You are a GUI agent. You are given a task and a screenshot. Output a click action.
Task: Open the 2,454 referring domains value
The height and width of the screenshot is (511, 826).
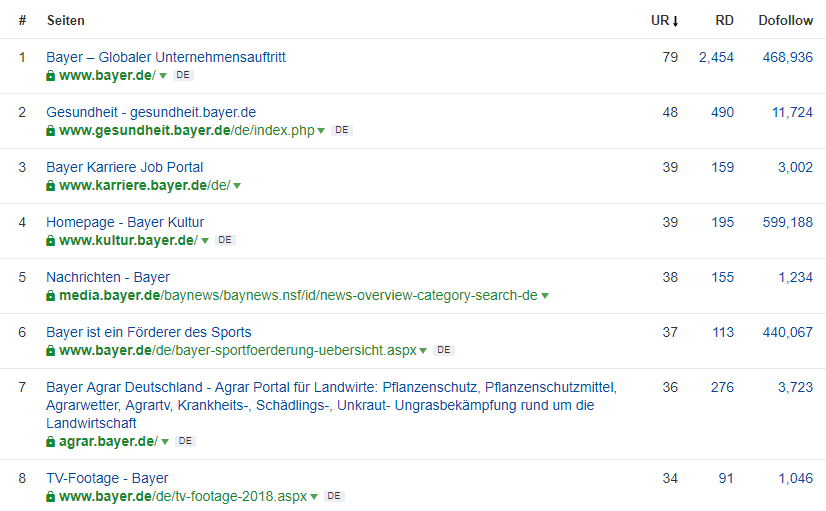[716, 57]
